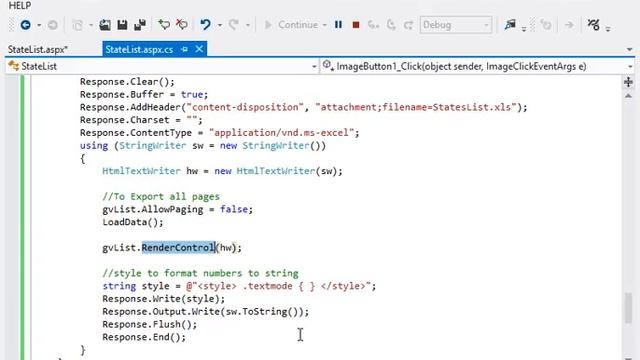Click the greyed refresh icon near the arrow

[x=546, y=25]
